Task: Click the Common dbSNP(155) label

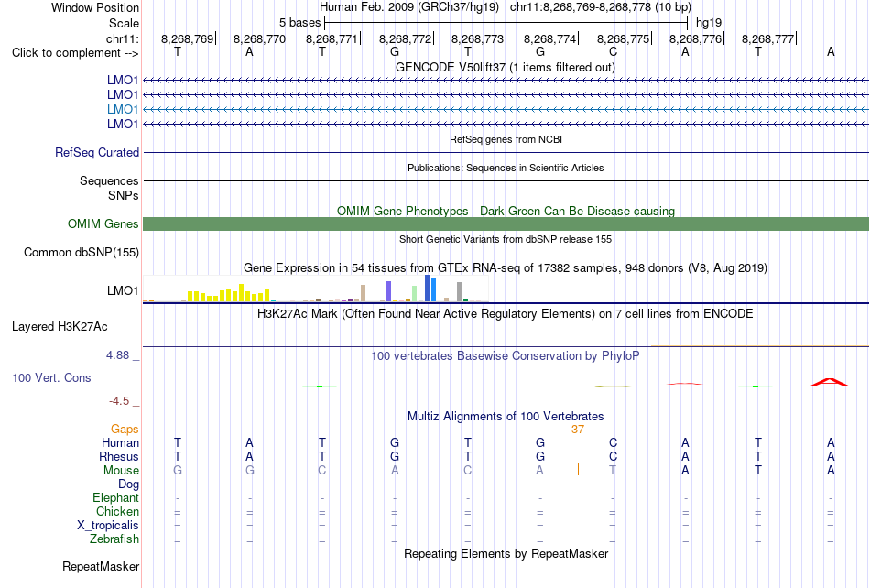Action: pyautogui.click(x=82, y=253)
